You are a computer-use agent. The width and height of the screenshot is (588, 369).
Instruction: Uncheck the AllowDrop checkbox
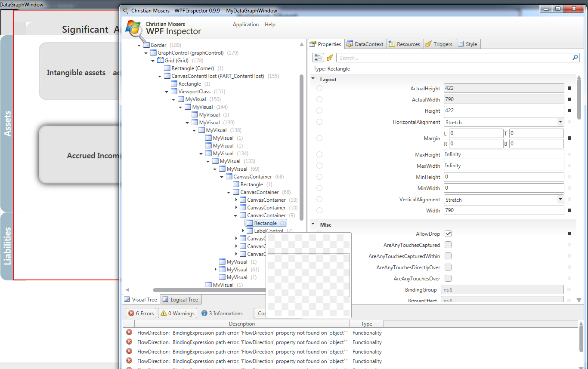point(448,234)
